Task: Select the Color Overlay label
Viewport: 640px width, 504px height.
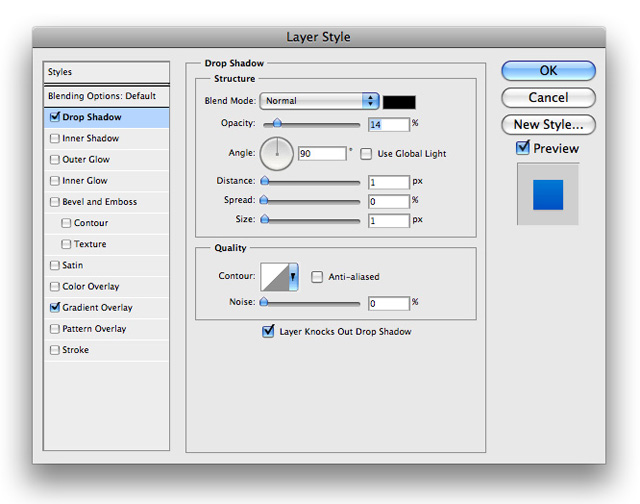Action: 91,286
